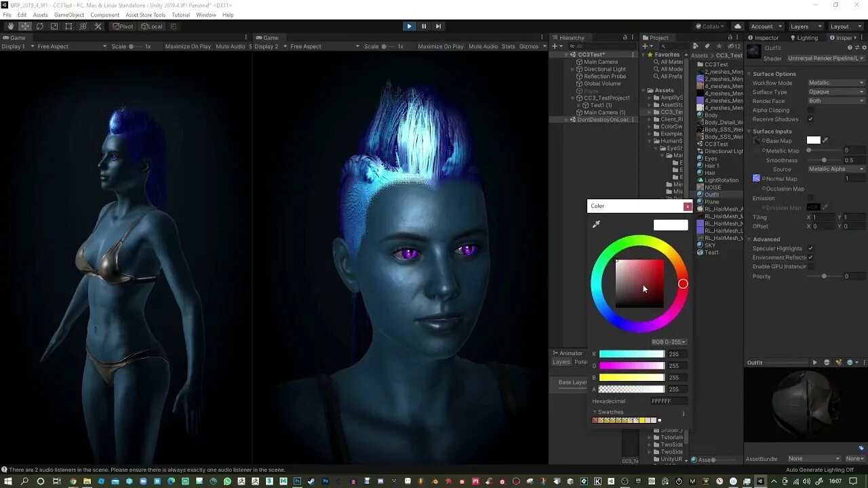Adjust the Priority slider
The image size is (868, 488).
tap(823, 276)
